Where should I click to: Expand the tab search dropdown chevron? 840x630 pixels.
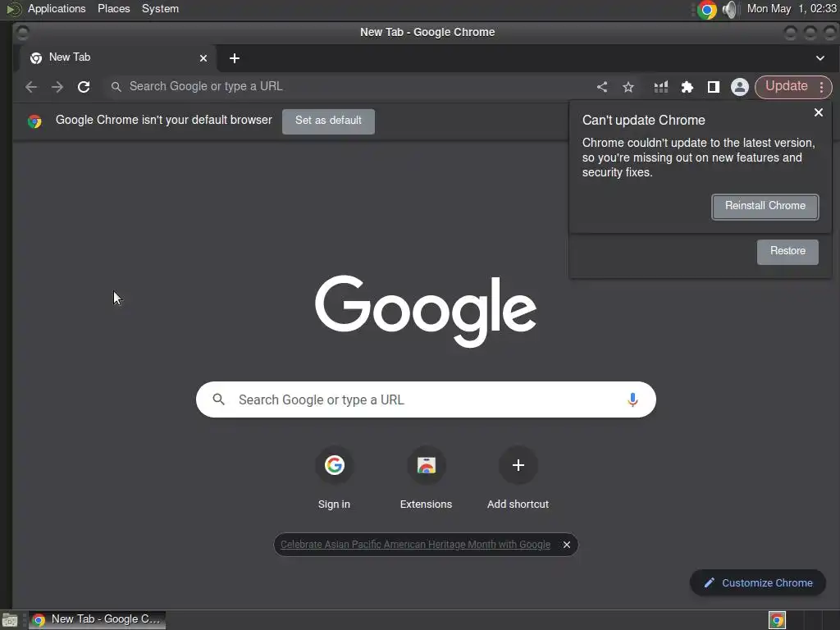(x=820, y=58)
